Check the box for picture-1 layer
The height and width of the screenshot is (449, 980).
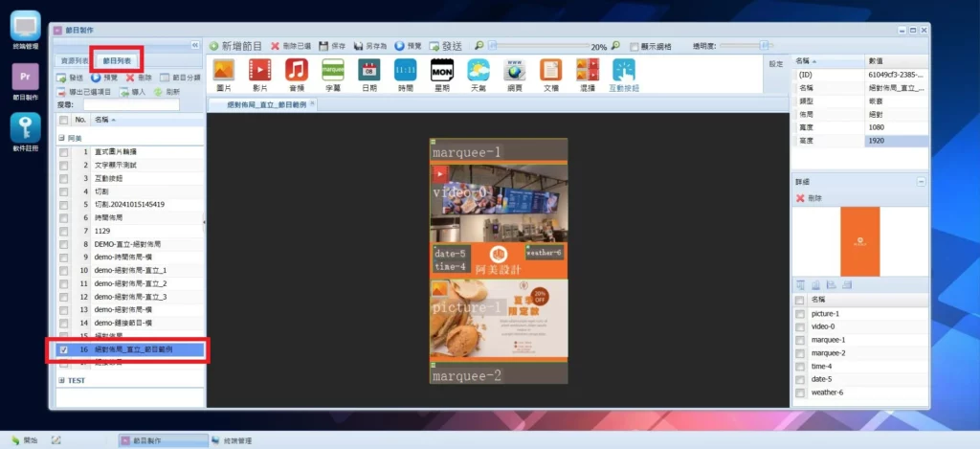click(800, 314)
